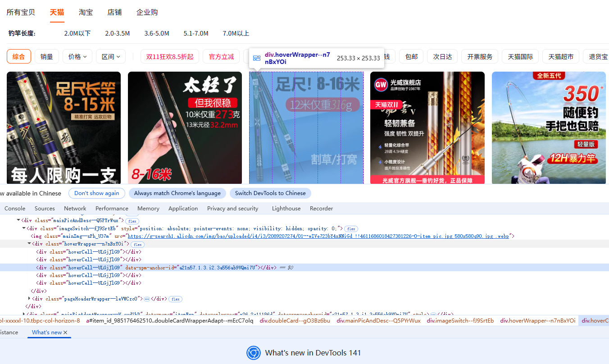Open the 350 随便钓 product image
609x364 pixels.
click(x=549, y=128)
